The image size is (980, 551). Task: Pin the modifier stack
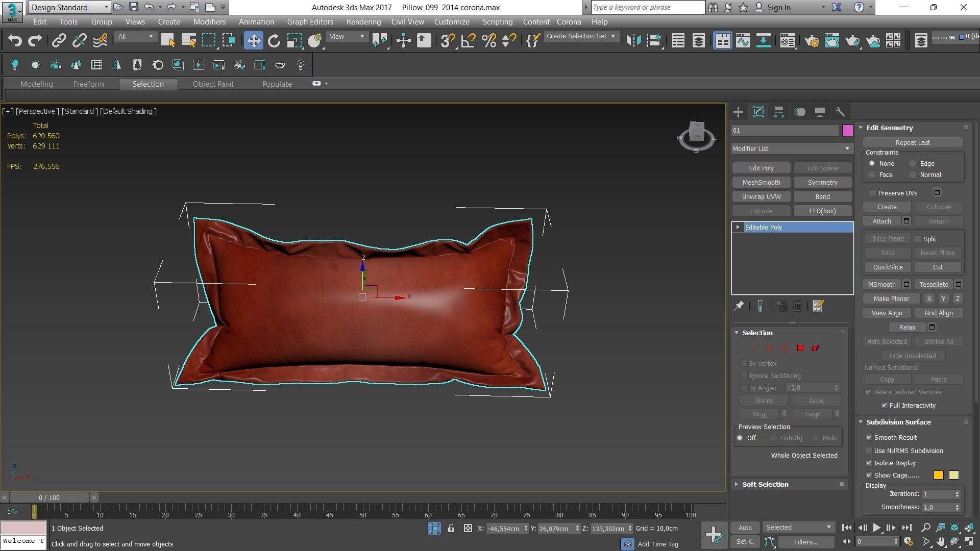click(x=739, y=306)
